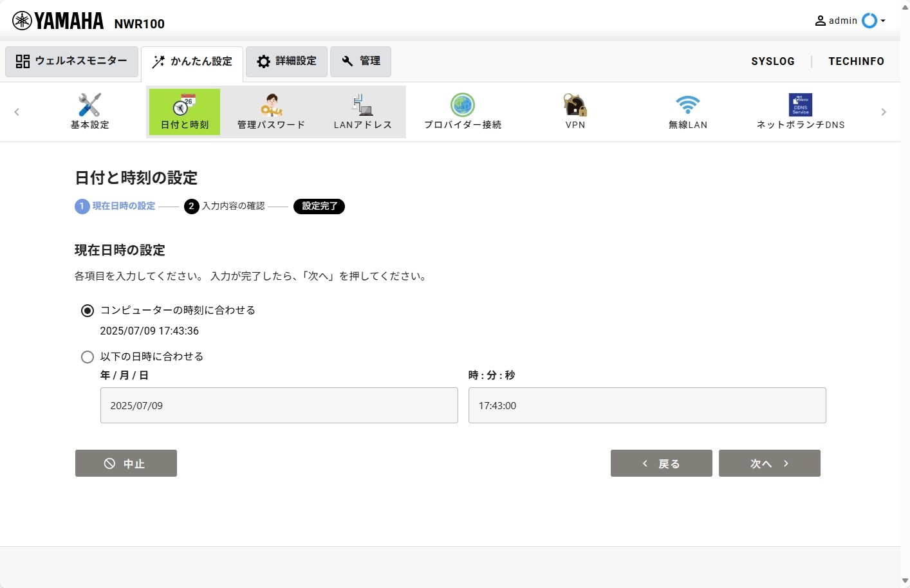
Task: Open the LANアドレス network icon
Action: (362, 106)
